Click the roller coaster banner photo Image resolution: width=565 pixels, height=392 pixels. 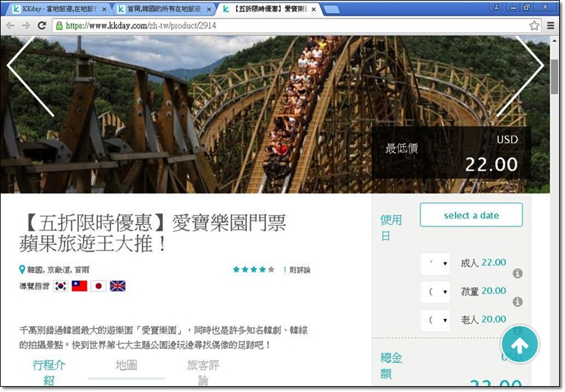274,114
